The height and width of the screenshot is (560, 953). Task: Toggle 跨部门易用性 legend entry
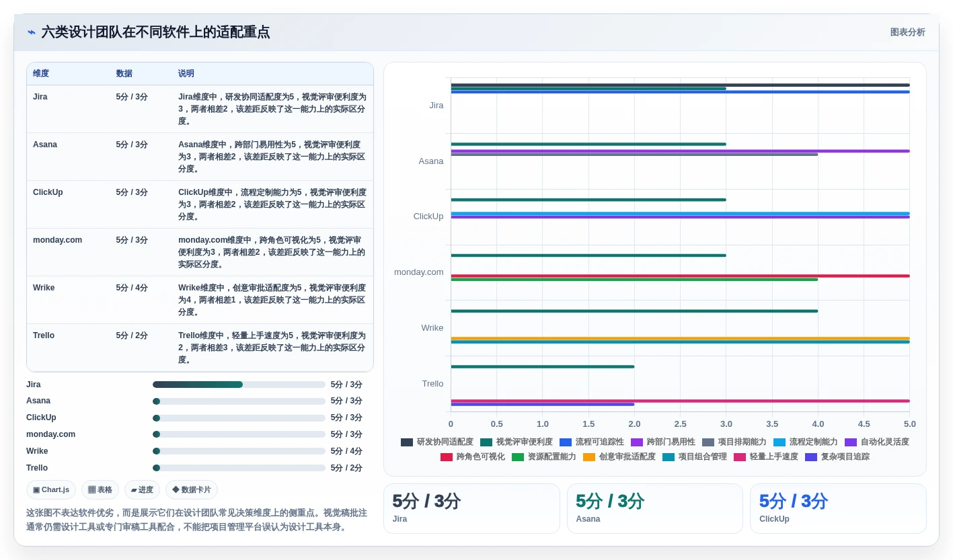coord(663,442)
